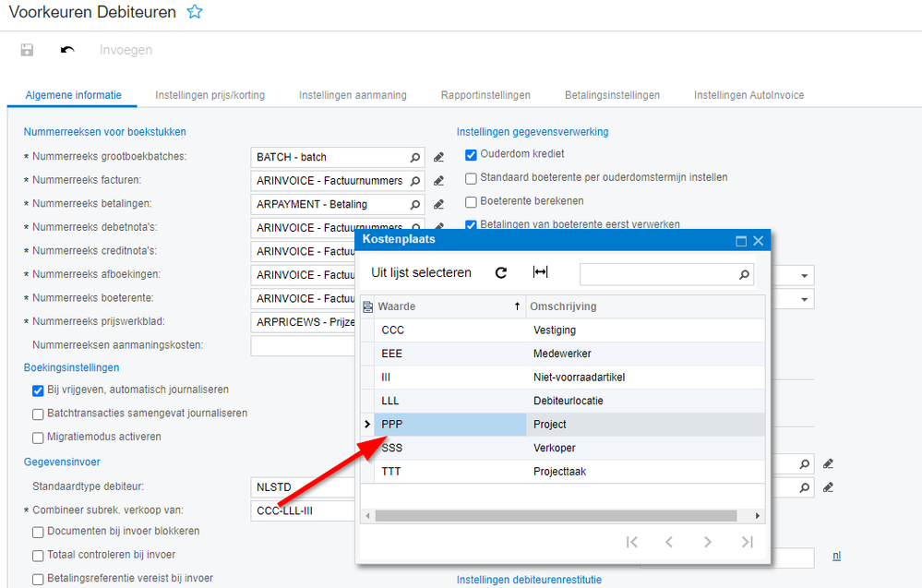
Task: Enable Boeterente berekenen checkbox
Action: pos(471,202)
